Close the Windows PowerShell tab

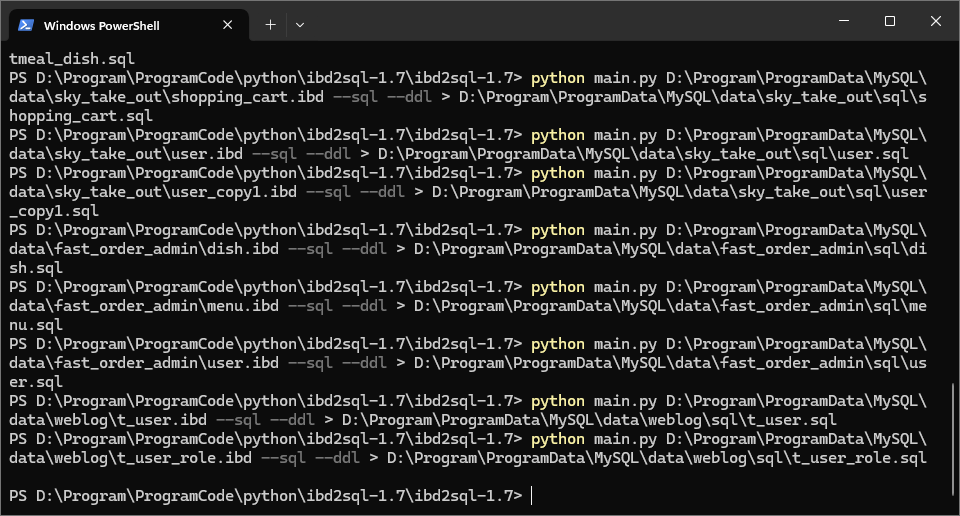(227, 25)
